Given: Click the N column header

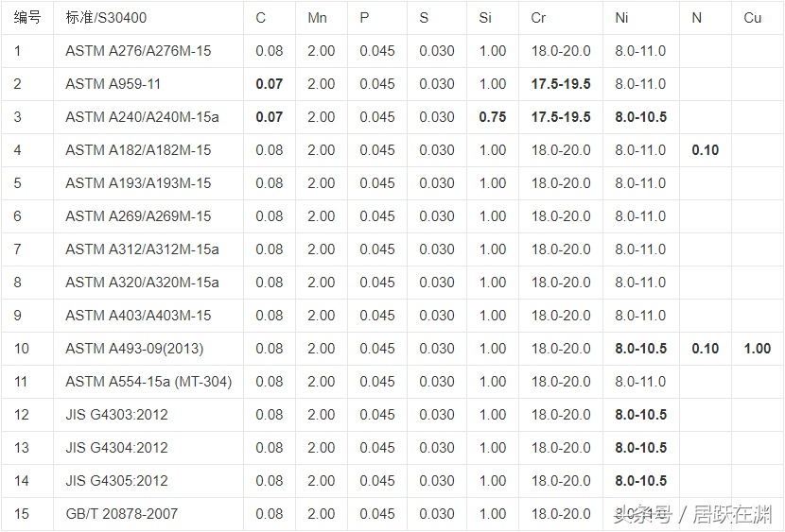Looking at the screenshot, I should click(x=696, y=18).
